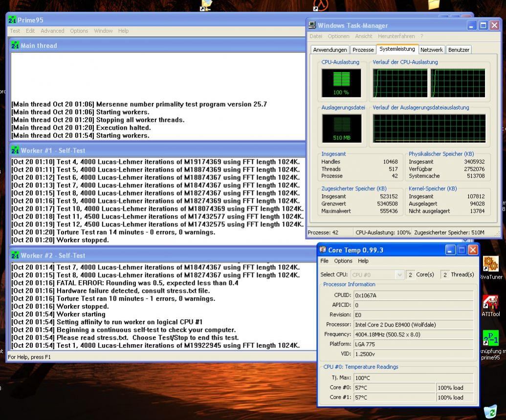
Task: Close Core Temp window
Action: (473, 249)
